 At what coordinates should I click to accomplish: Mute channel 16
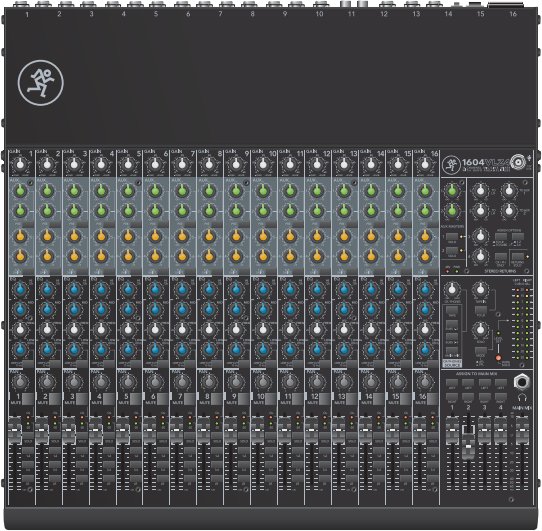click(432, 399)
